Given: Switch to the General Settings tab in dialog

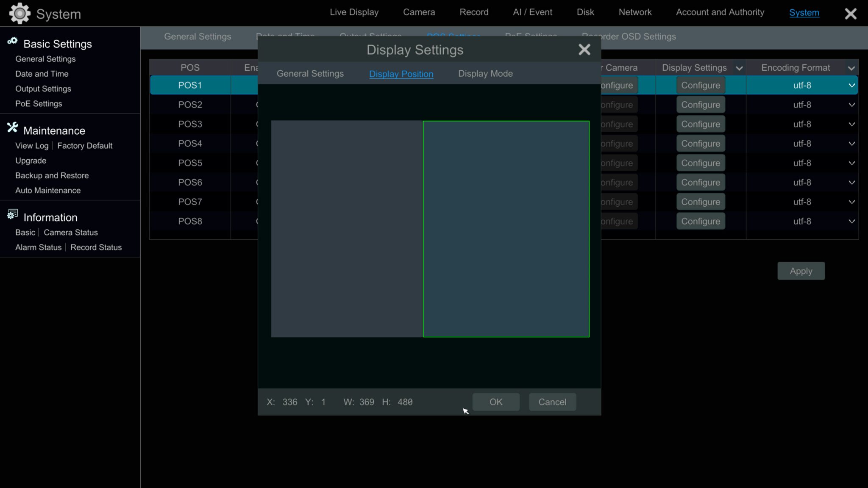Looking at the screenshot, I should (310, 73).
